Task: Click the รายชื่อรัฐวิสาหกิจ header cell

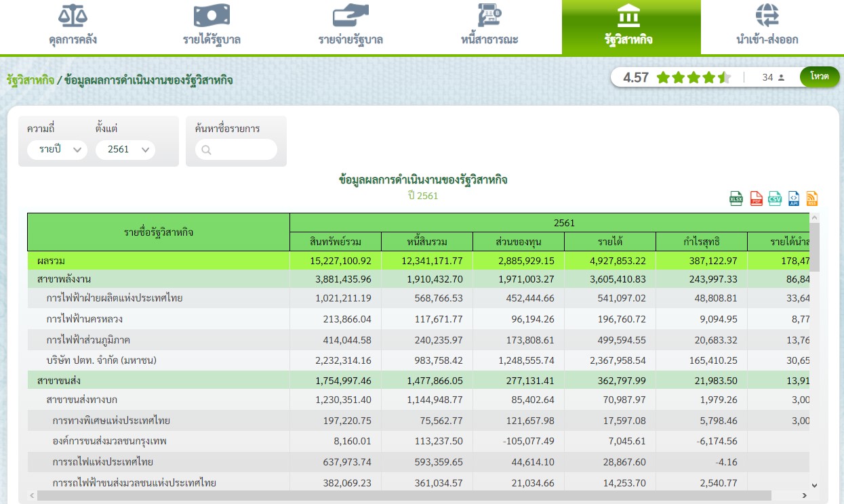Action: tap(159, 232)
